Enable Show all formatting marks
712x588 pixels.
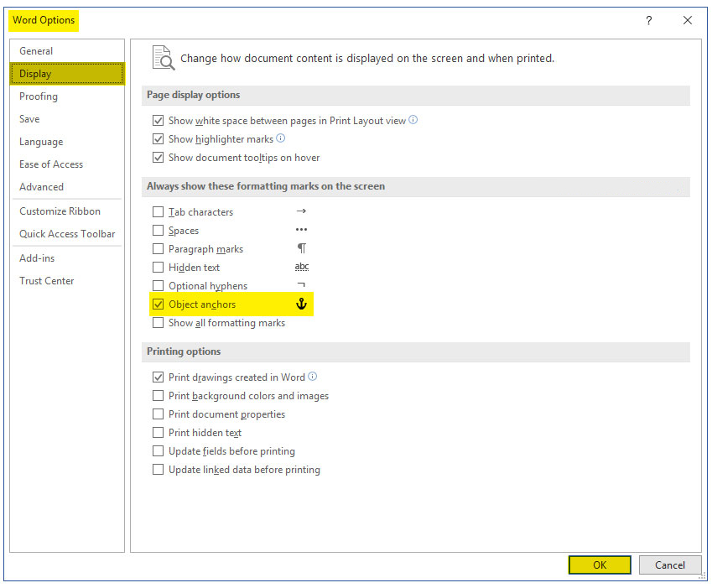click(x=158, y=323)
